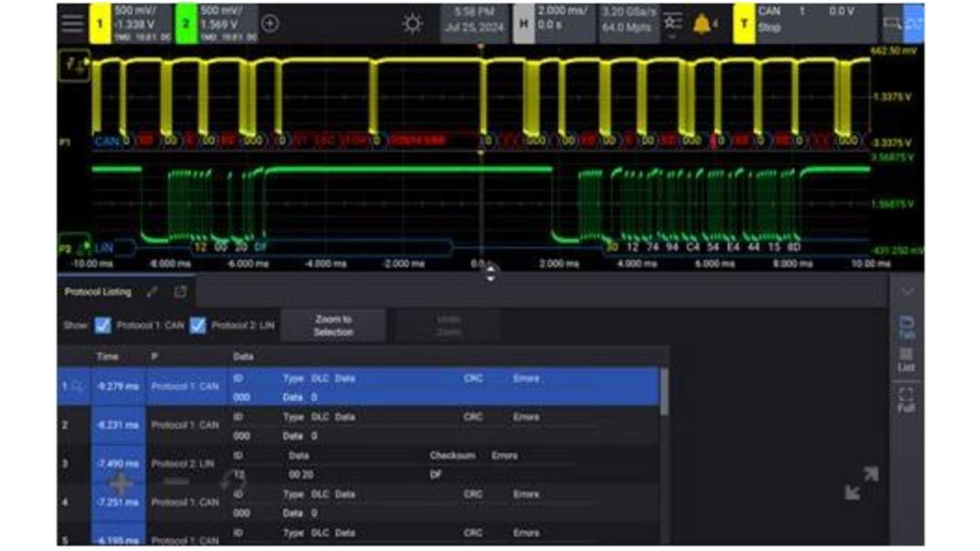This screenshot has height=551, width=980.
Task: Open the star favorites settings icon
Action: pyautogui.click(x=673, y=23)
